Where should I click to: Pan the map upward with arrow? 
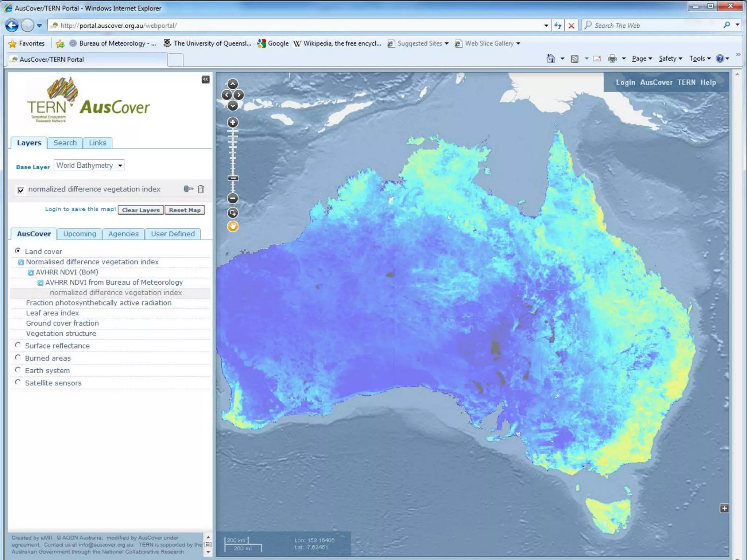pyautogui.click(x=233, y=84)
